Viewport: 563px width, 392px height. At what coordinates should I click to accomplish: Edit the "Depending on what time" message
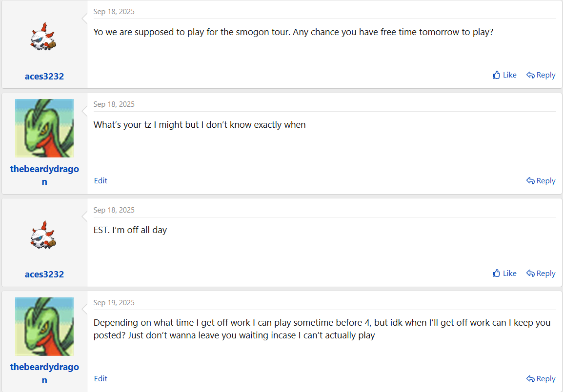(101, 379)
